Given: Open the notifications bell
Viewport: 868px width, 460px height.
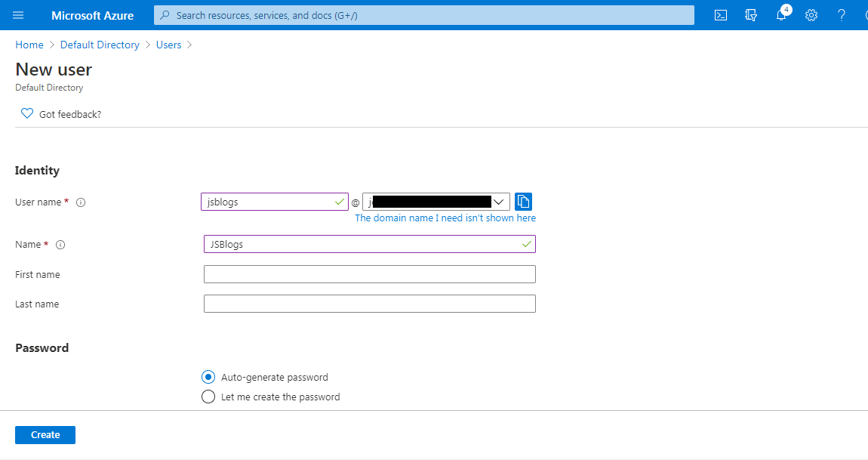Looking at the screenshot, I should click(781, 15).
